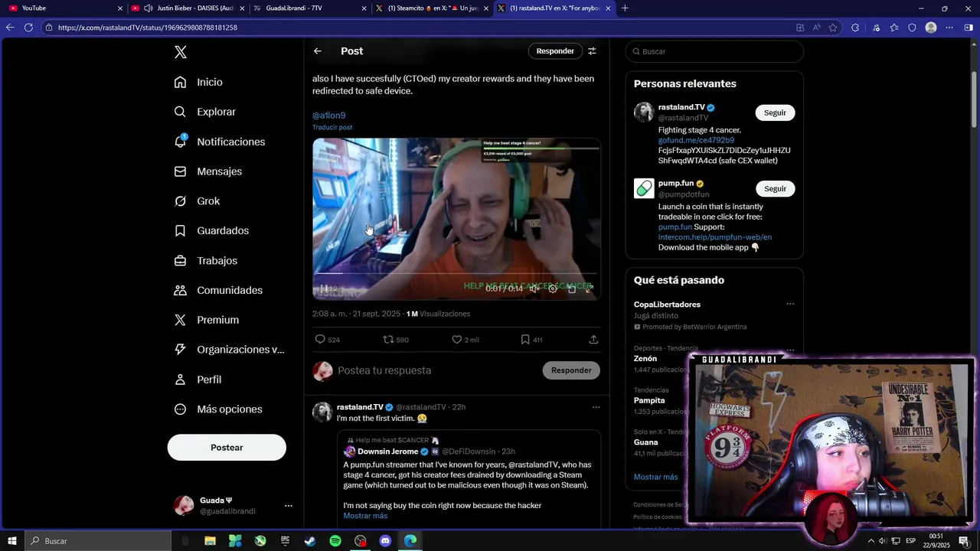Image resolution: width=980 pixels, height=551 pixels.
Task: Open the browser profile avatar
Action: (x=931, y=28)
